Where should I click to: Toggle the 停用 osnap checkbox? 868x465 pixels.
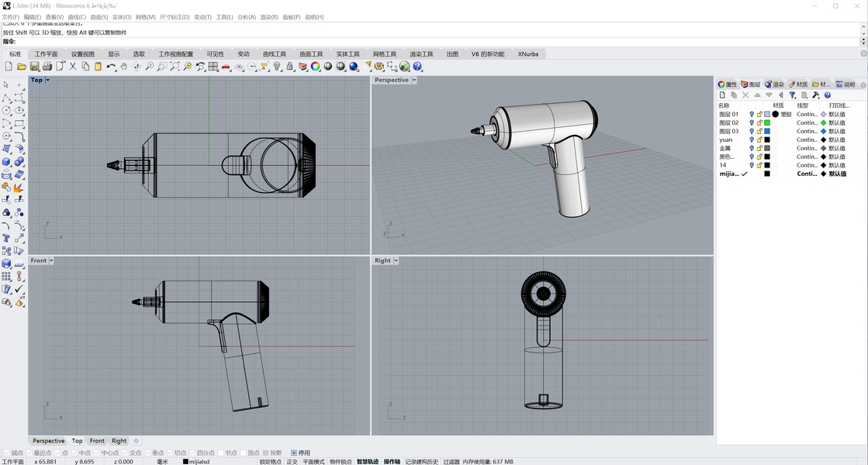tap(293, 453)
